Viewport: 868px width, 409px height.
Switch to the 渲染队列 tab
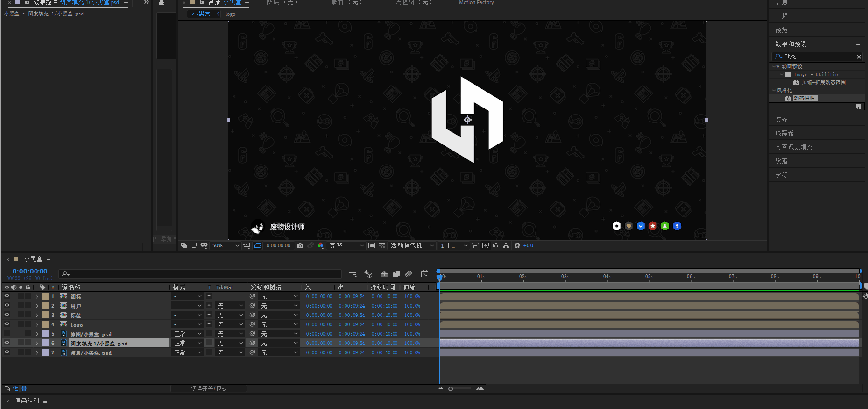pos(27,401)
